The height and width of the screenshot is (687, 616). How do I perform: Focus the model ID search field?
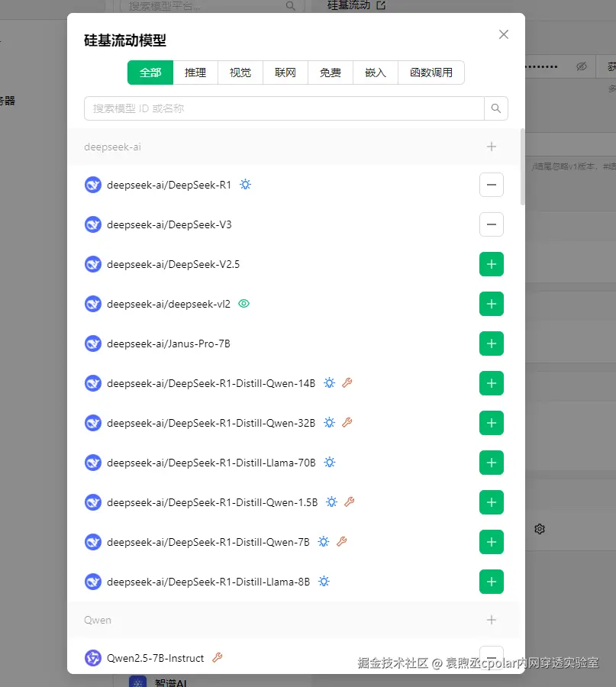pyautogui.click(x=284, y=108)
